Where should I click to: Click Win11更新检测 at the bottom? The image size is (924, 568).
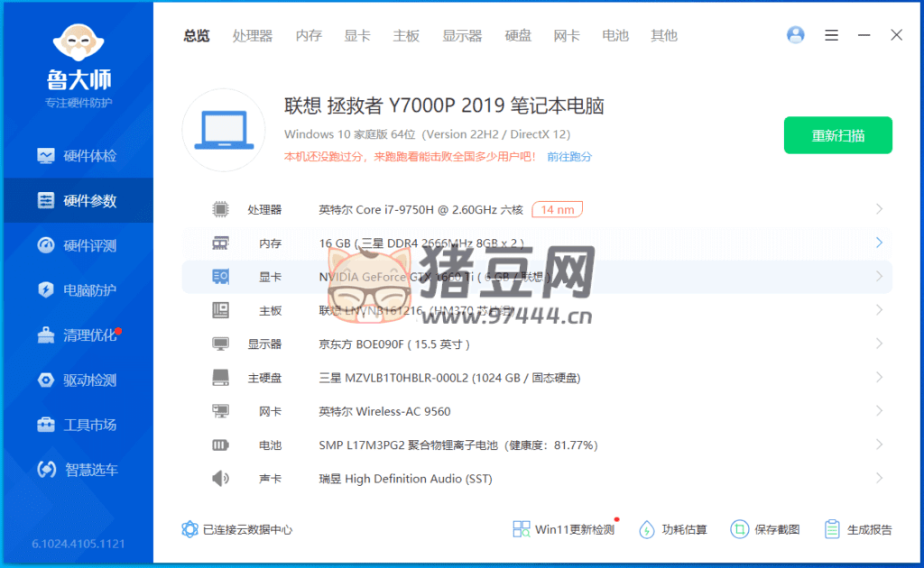click(564, 529)
